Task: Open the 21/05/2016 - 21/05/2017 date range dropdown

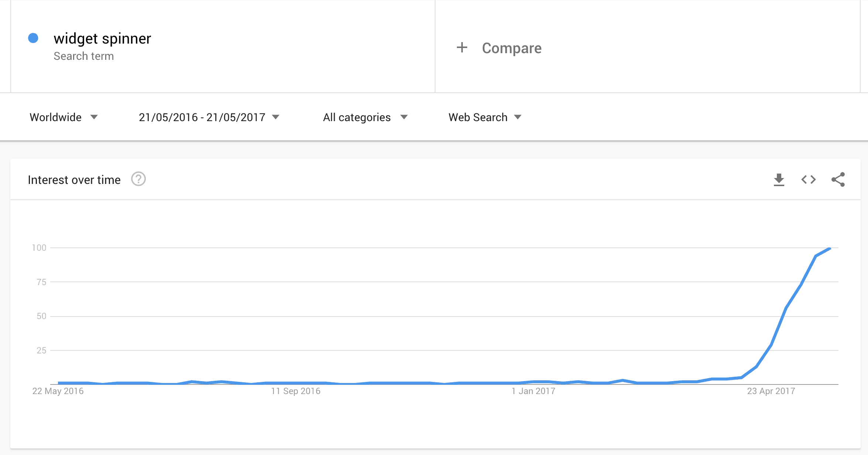Action: point(209,117)
